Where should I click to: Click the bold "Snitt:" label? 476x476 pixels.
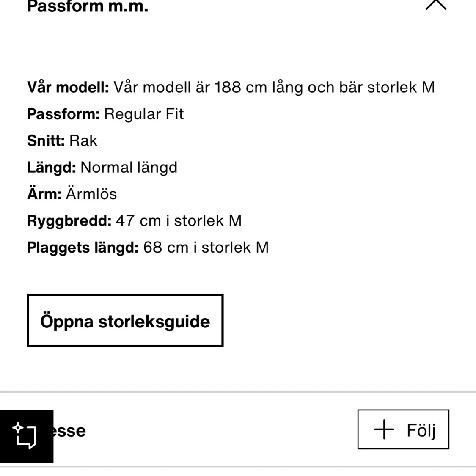pyautogui.click(x=46, y=140)
